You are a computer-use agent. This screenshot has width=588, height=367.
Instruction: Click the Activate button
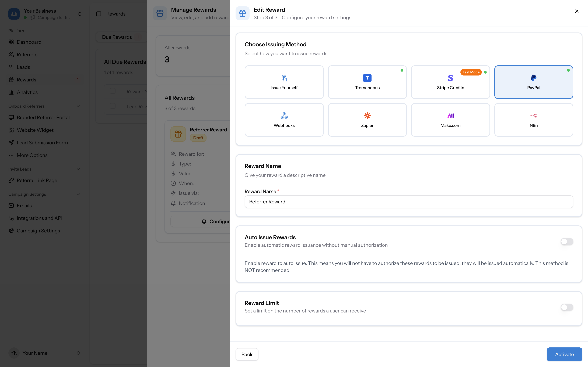564,354
